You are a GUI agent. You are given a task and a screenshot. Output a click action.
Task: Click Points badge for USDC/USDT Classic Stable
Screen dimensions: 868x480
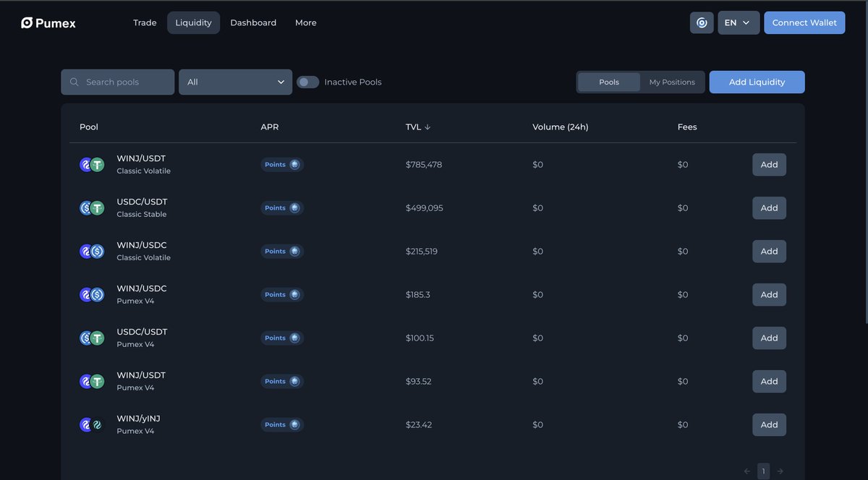pos(282,208)
